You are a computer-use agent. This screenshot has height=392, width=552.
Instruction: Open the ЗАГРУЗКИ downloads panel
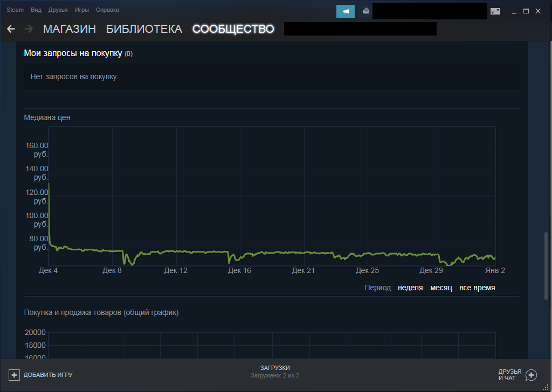coord(275,368)
